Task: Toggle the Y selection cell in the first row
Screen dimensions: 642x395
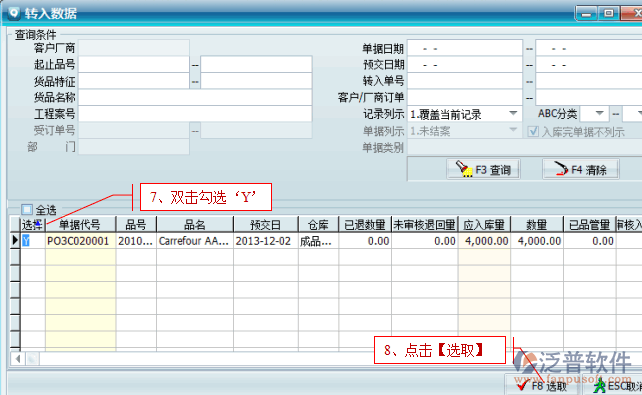Action: pos(26,241)
